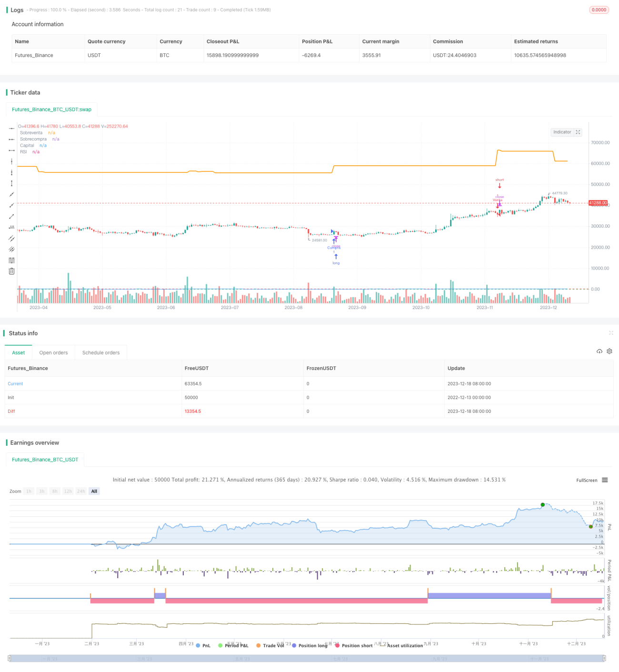619x672 pixels.
Task: Switch to the Open orders tab
Action: (x=53, y=352)
